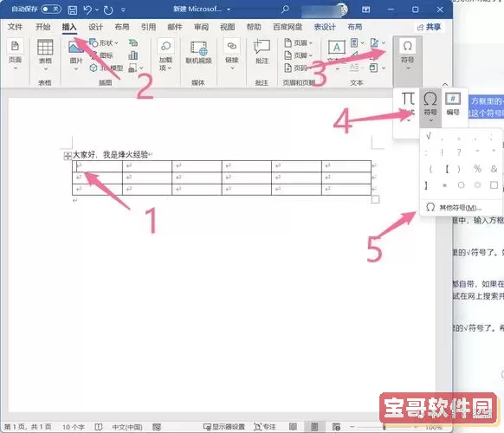Open the Undo history dropdown arrow
The width and height of the screenshot is (504, 433).
pos(97,10)
